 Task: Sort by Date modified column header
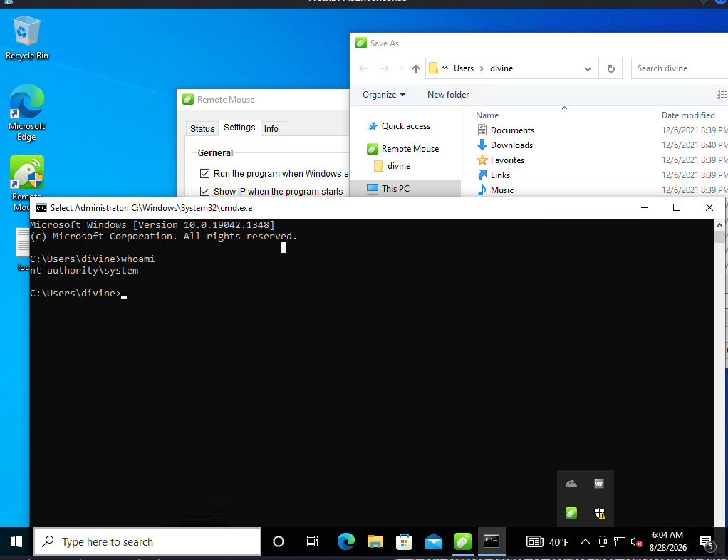(688, 115)
